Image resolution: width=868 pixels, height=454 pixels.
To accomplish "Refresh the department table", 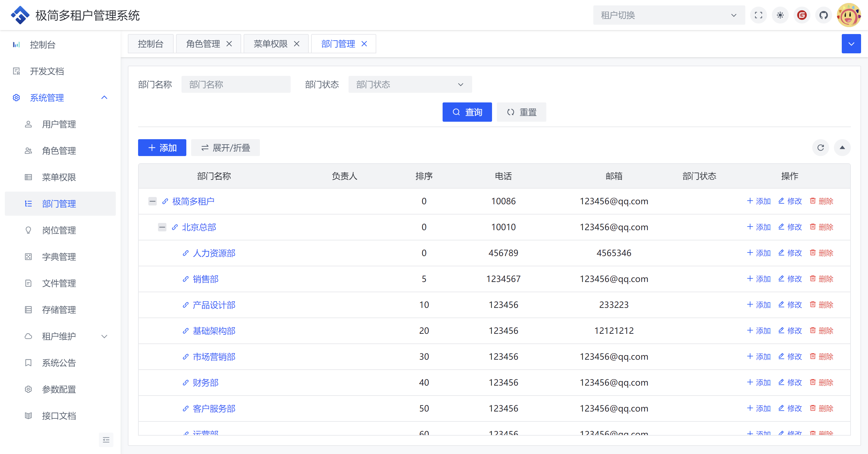I will click(x=820, y=148).
